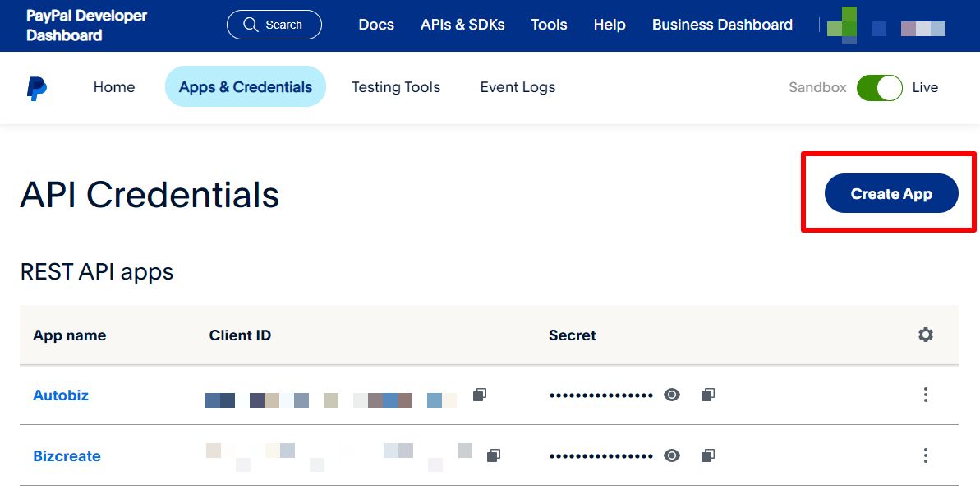Click the PayPal Developer Dashboard title
Viewport: 980px width, 490px height.
click(86, 25)
